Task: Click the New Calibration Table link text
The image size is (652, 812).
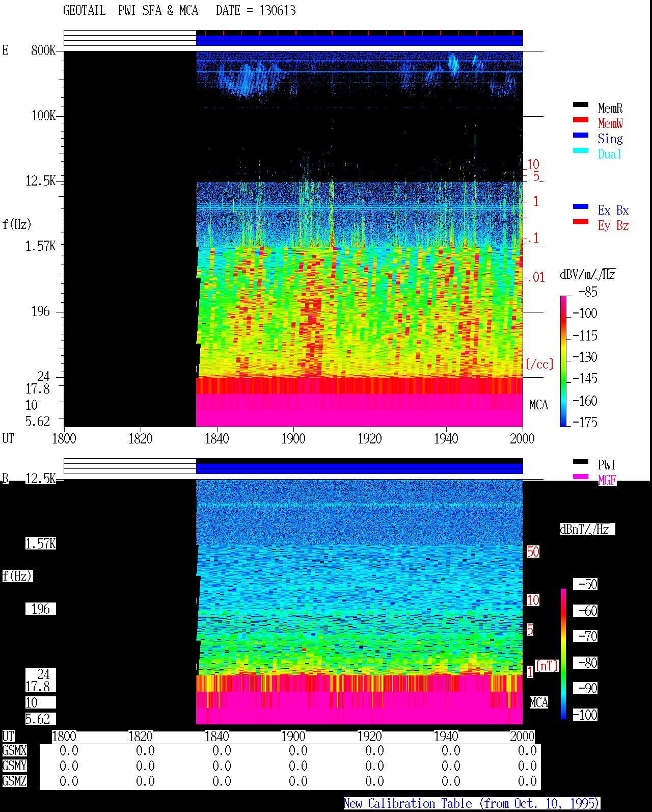Action: click(x=472, y=804)
